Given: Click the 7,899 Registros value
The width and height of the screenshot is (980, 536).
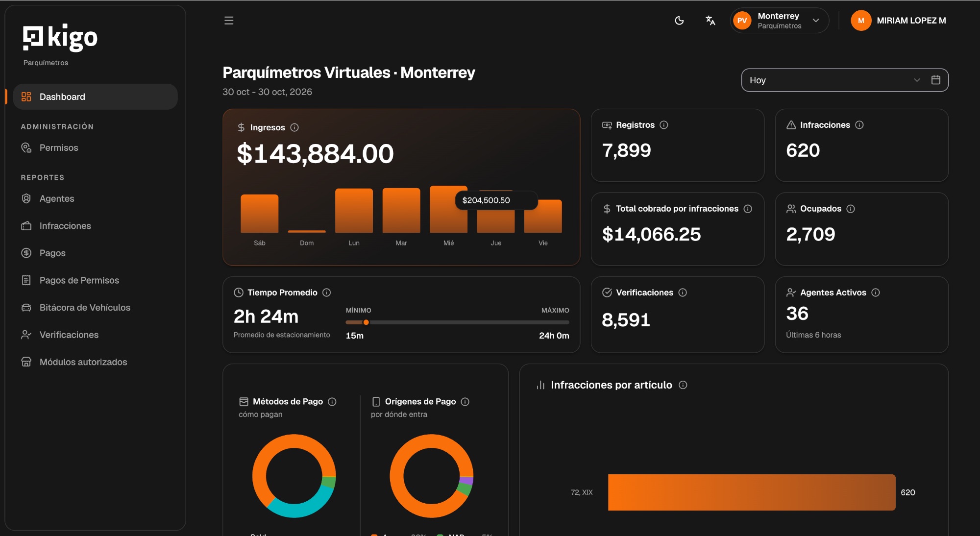Looking at the screenshot, I should click(x=627, y=150).
